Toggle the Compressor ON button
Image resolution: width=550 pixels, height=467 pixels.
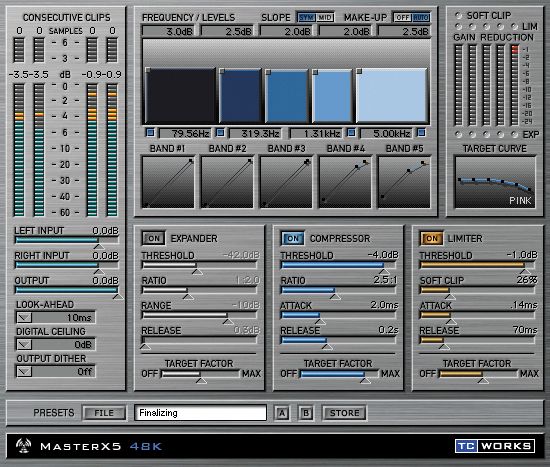click(292, 238)
